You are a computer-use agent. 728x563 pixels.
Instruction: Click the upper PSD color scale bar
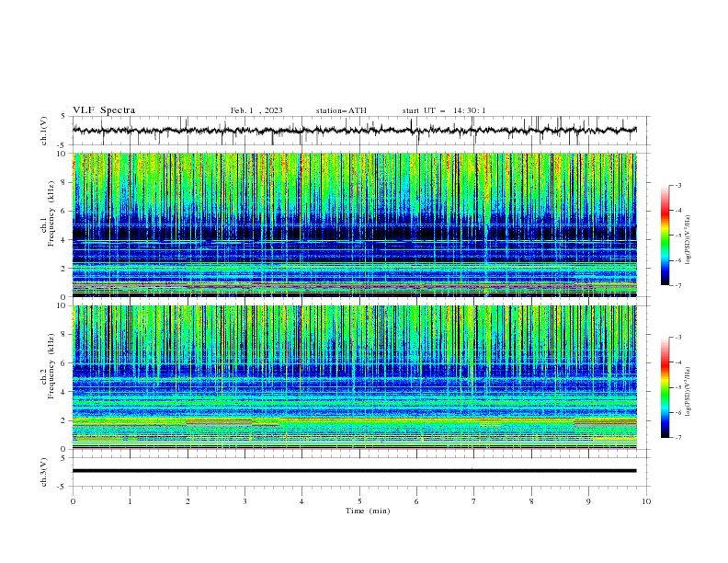[x=665, y=236]
